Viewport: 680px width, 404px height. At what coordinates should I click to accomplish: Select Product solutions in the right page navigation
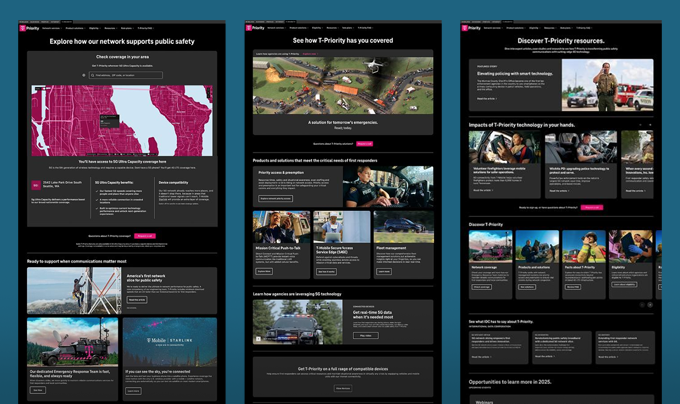click(516, 28)
